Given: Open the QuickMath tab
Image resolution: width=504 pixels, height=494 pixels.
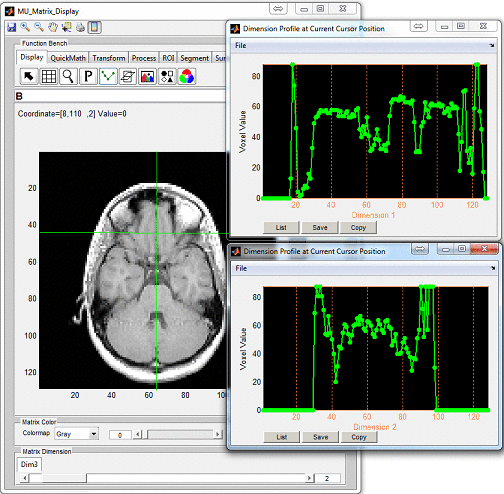Looking at the screenshot, I should coord(68,58).
